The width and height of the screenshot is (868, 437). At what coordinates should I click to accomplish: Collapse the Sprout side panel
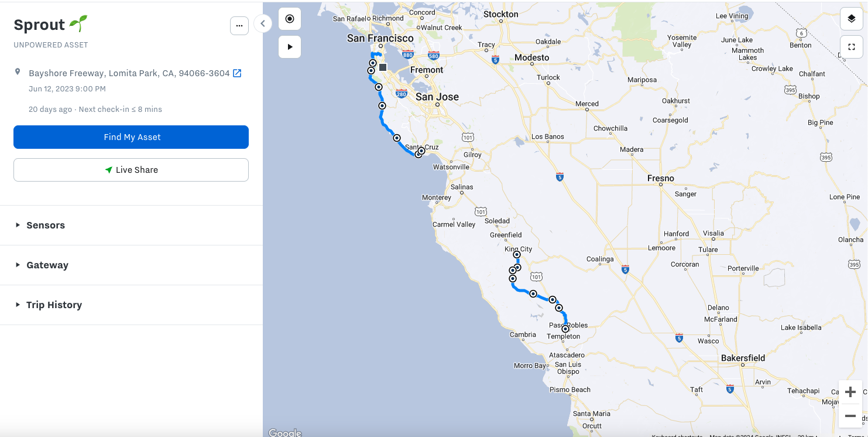coord(262,23)
